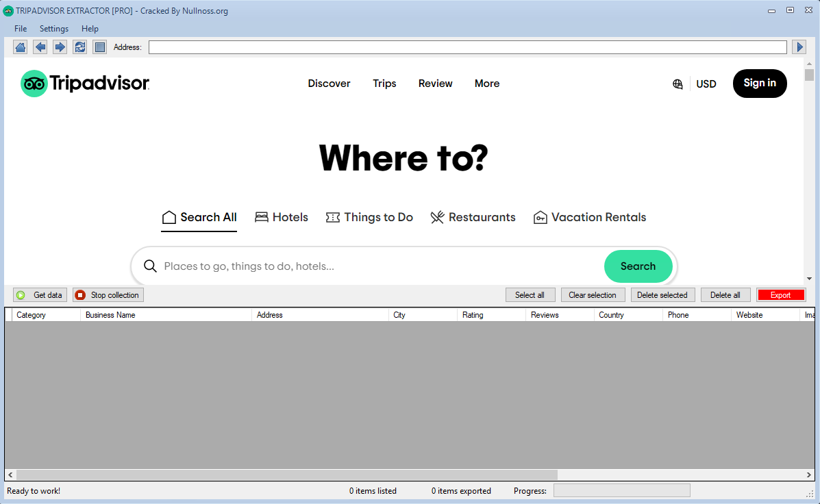Click the green Search button
Image resolution: width=820 pixels, height=504 pixels.
coord(638,266)
